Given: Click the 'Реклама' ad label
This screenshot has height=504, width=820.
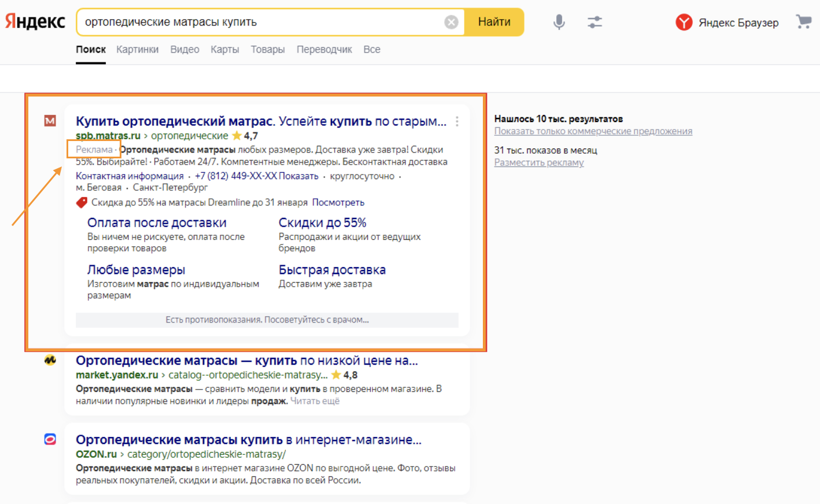Looking at the screenshot, I should [x=94, y=150].
